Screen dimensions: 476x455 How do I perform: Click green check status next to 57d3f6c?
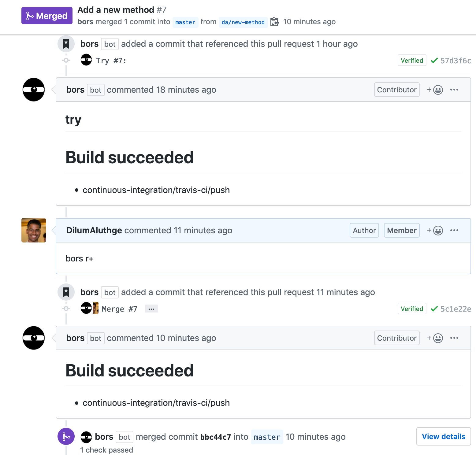pos(434,61)
